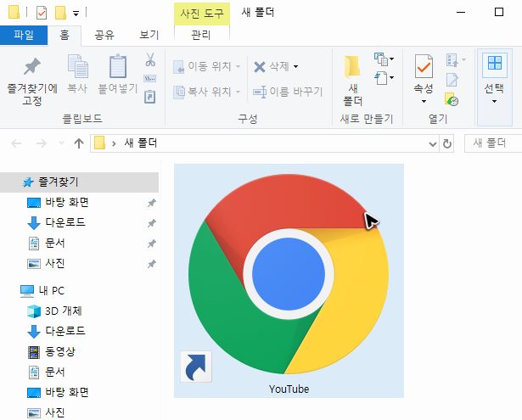Click 복사 위치 (Copy to) button
This screenshot has width=522, height=420.
206,92
